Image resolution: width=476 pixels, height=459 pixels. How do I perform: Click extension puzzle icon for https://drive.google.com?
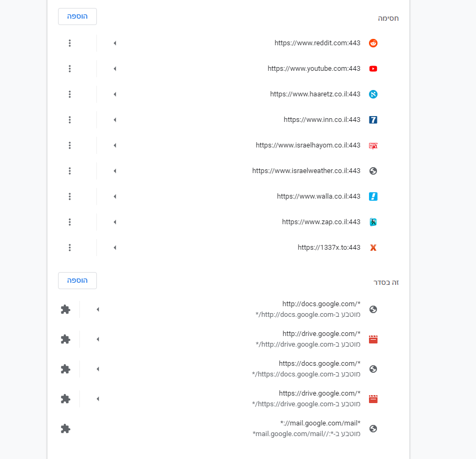tap(65, 399)
